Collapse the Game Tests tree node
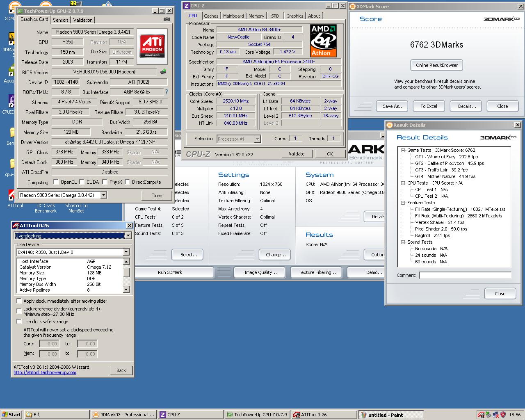This screenshot has height=420, width=525. [x=403, y=150]
